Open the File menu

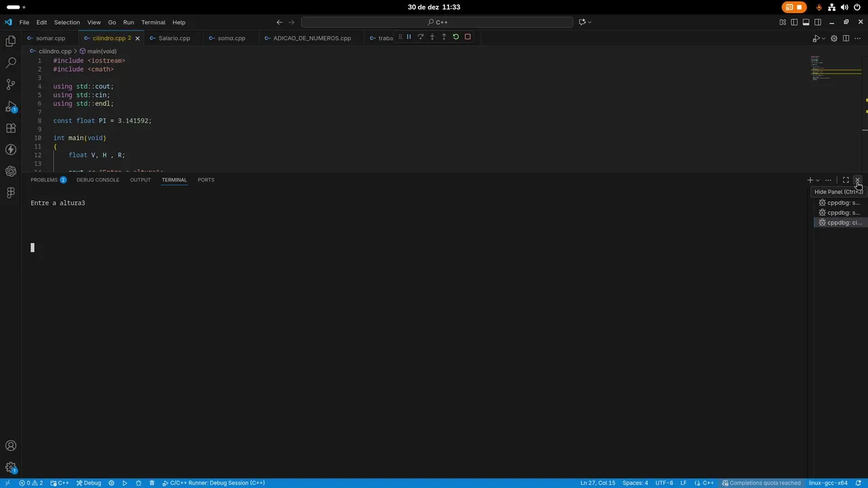click(x=24, y=22)
